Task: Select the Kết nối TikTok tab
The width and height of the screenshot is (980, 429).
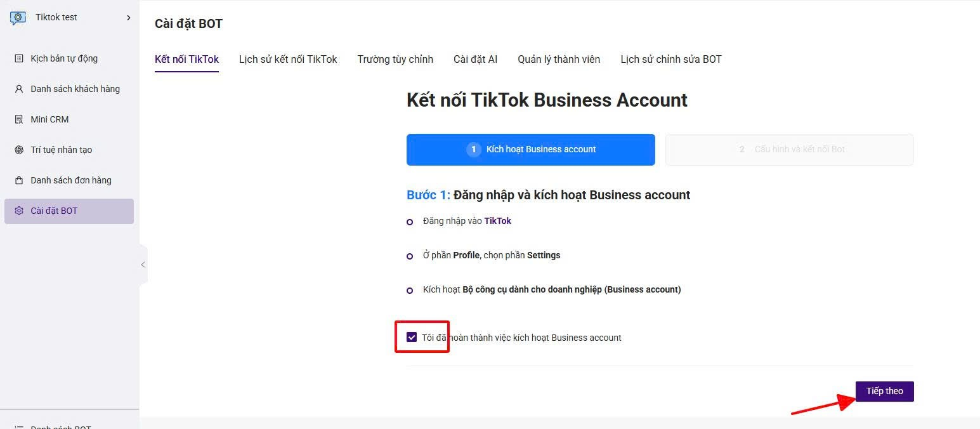Action: (x=186, y=59)
